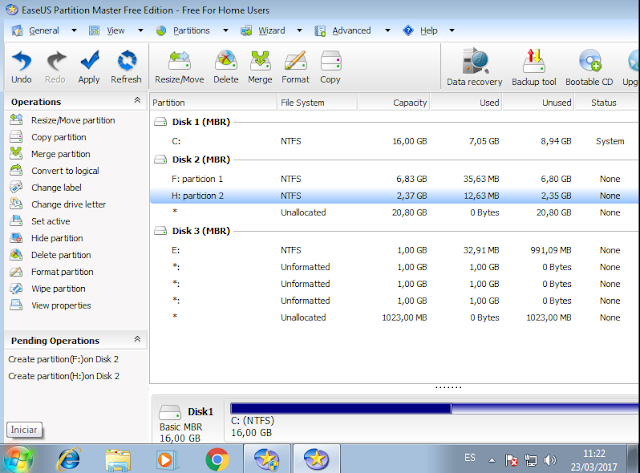Image resolution: width=640 pixels, height=473 pixels.
Task: Launch Internet Explorer from taskbar
Action: [69, 459]
